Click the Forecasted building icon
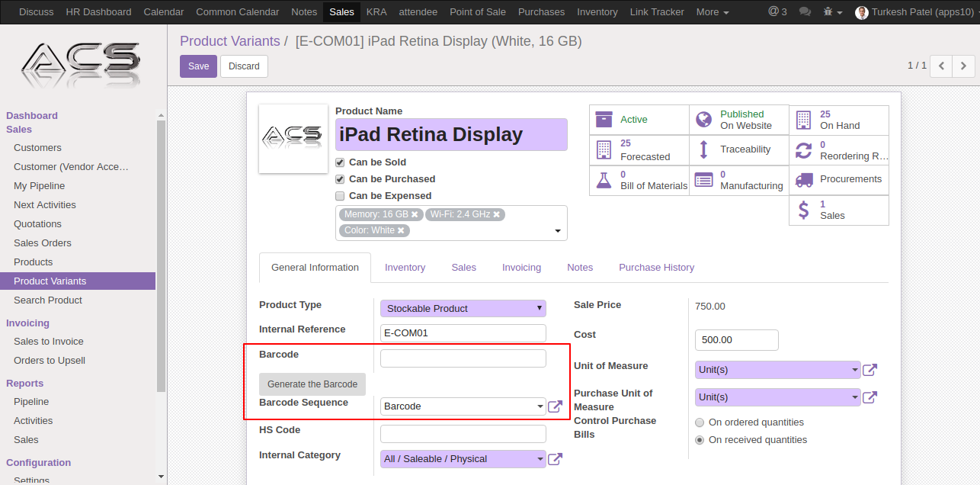Viewport: 980px width, 485px height. (604, 149)
